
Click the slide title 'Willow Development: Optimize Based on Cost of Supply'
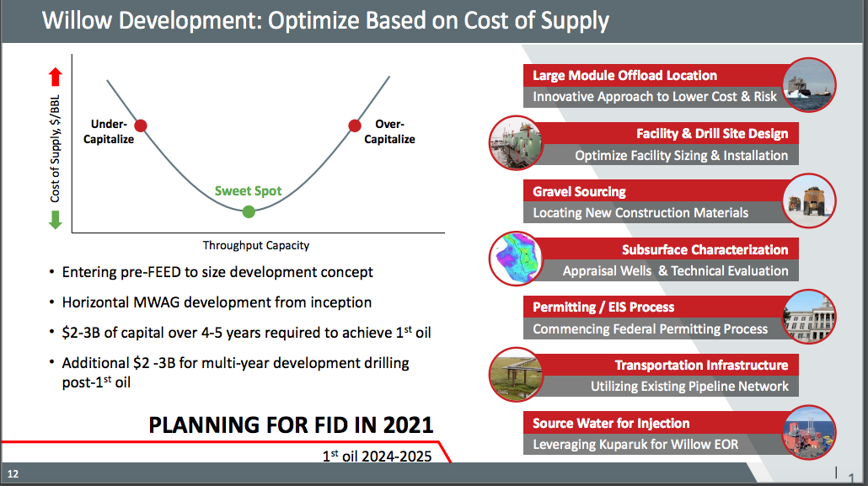pyautogui.click(x=325, y=21)
